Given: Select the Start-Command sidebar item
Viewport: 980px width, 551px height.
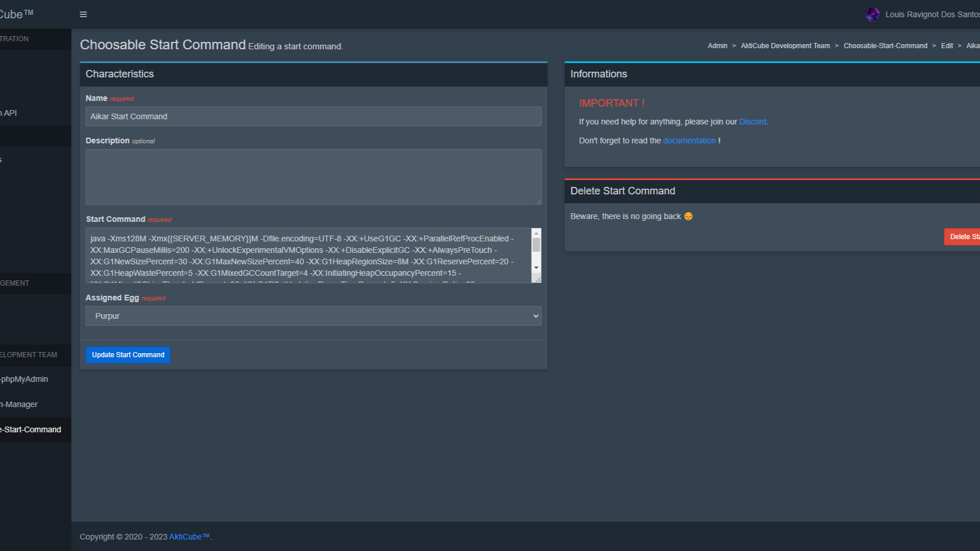Looking at the screenshot, I should [x=32, y=429].
